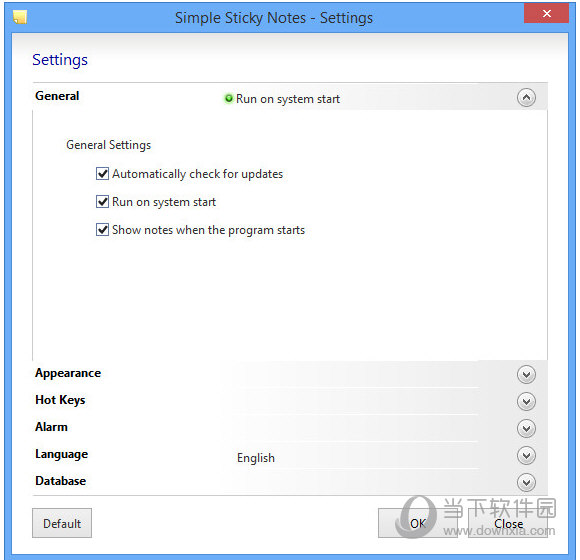Click the green status dot beside Run on system start

coord(229,98)
